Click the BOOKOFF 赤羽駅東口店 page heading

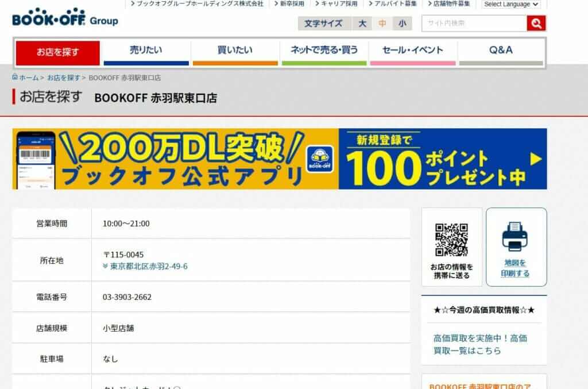(156, 98)
